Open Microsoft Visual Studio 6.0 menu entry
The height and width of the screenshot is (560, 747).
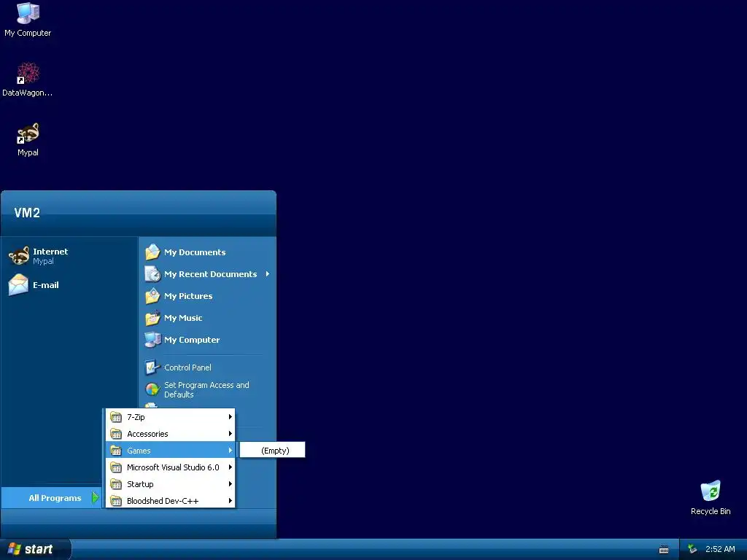pyautogui.click(x=171, y=467)
